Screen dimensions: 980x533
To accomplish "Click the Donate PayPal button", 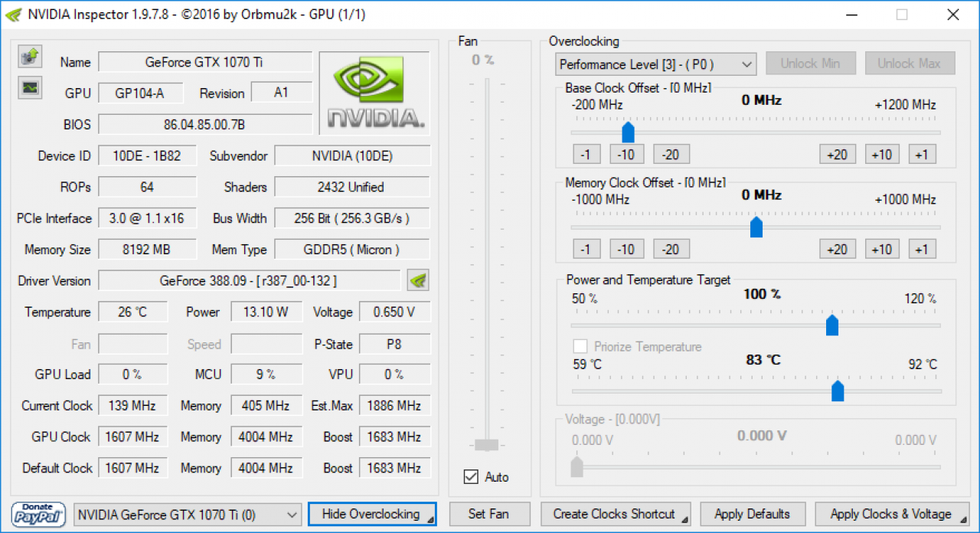I will 38,515.
